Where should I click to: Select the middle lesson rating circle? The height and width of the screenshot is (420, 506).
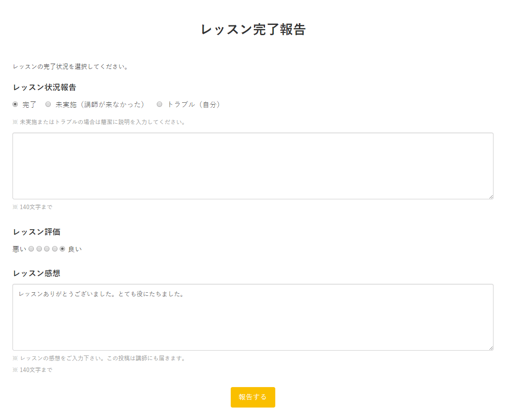click(x=47, y=249)
